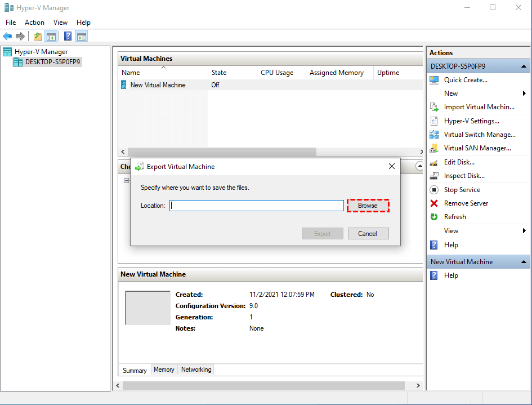Sort by State column header
The width and height of the screenshot is (532, 405).
tap(233, 73)
